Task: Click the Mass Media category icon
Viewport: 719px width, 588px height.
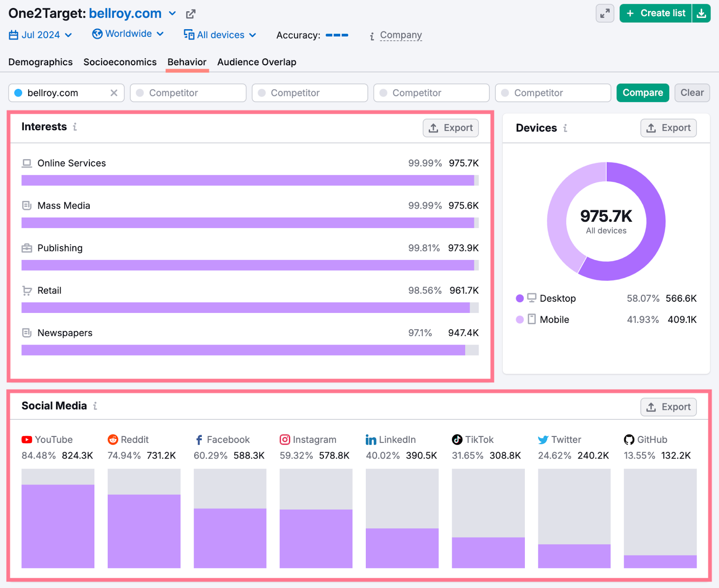Action: pyautogui.click(x=27, y=205)
